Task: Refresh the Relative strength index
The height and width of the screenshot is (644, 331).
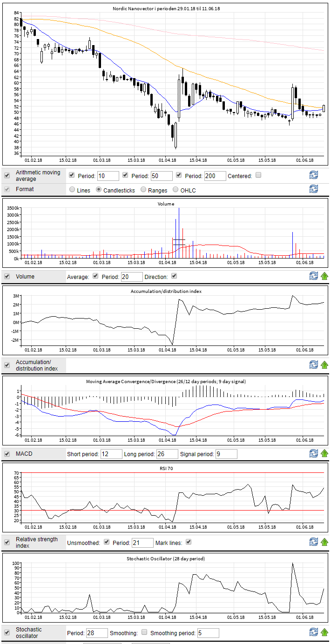Action: 314,542
